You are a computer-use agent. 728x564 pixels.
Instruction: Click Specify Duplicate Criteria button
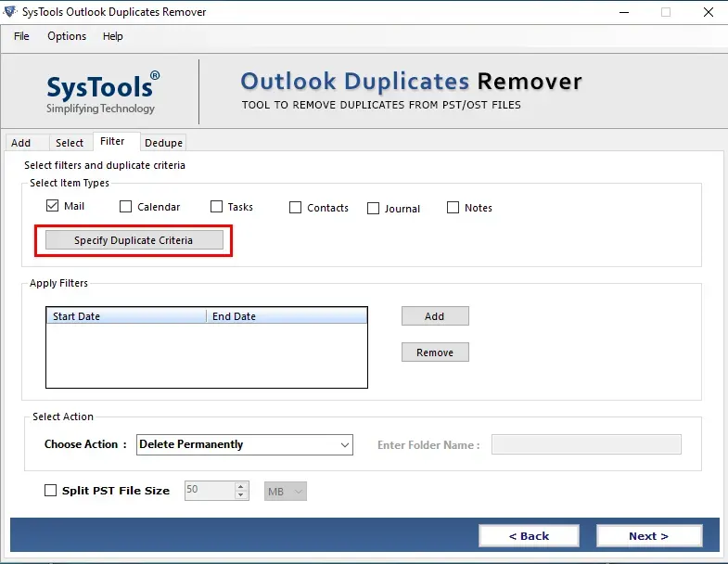134,240
